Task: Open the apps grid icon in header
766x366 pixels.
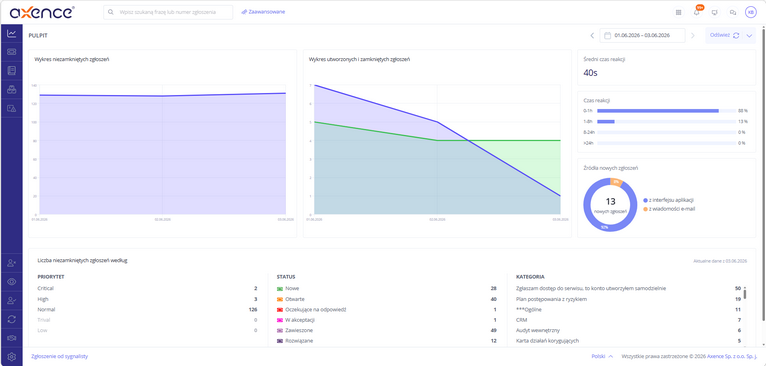Action: point(679,13)
